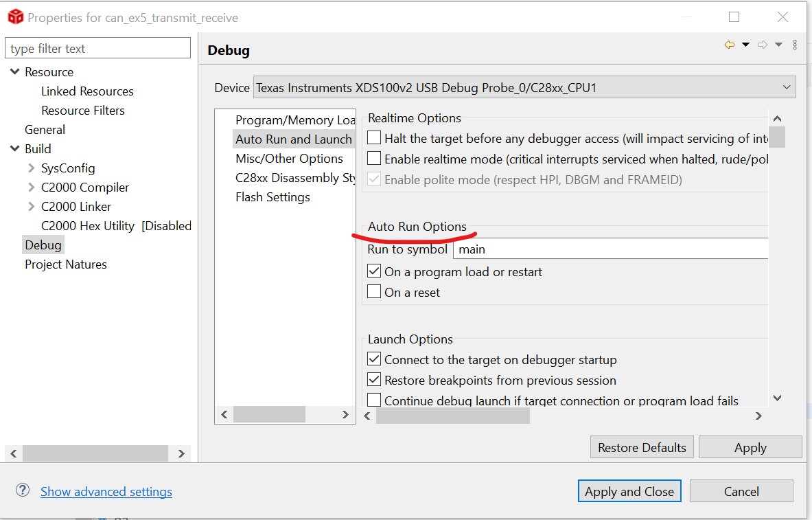Click the Apply and Close button
This screenshot has width=812, height=520.
[x=629, y=491]
